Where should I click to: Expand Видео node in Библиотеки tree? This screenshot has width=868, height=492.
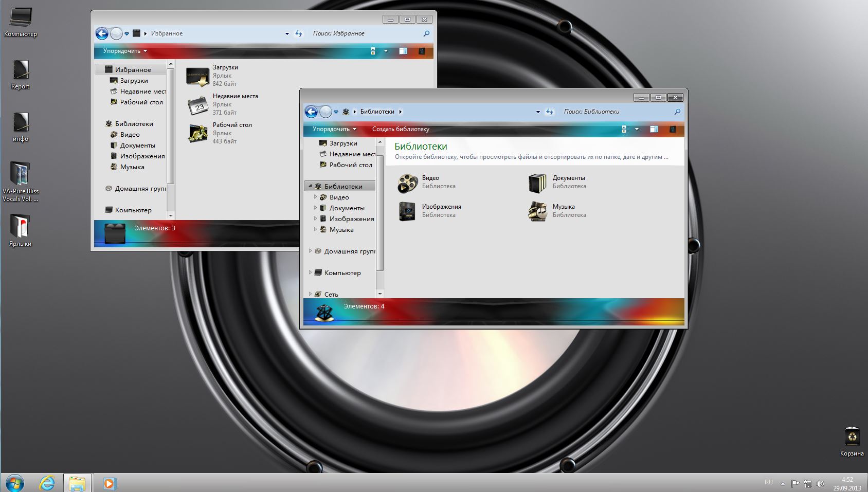(x=315, y=197)
